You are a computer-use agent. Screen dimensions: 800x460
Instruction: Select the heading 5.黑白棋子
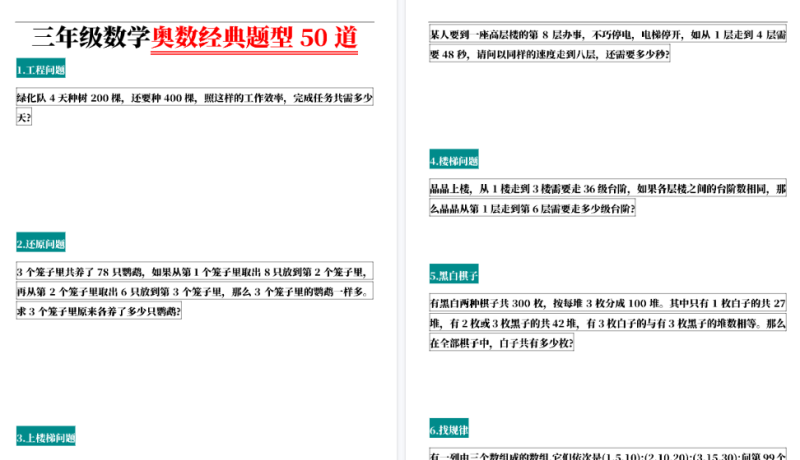[454, 275]
